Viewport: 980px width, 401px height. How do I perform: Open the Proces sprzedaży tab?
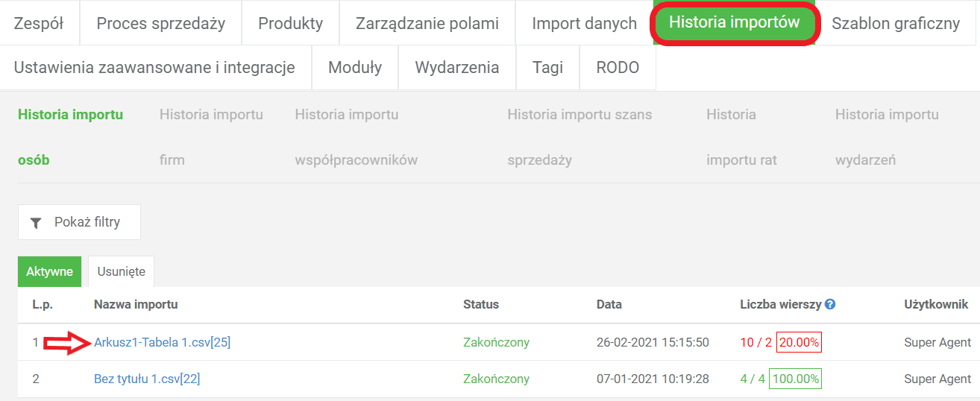tap(160, 23)
